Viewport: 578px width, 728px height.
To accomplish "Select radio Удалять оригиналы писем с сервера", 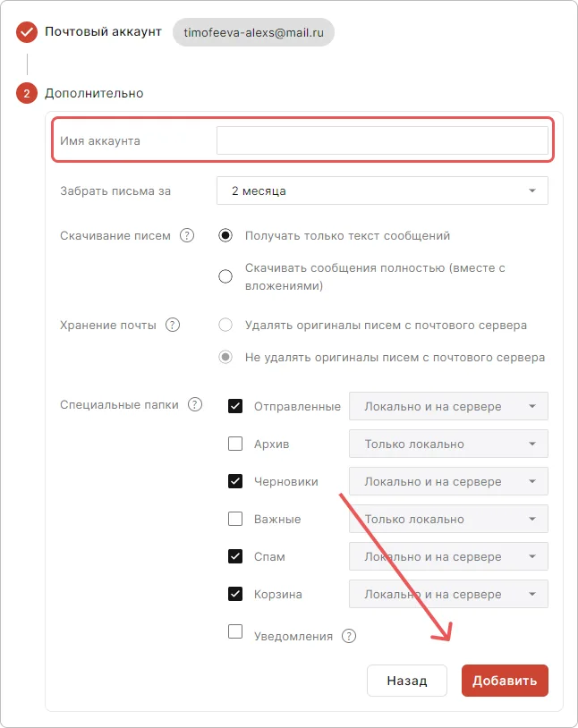I will 225,325.
